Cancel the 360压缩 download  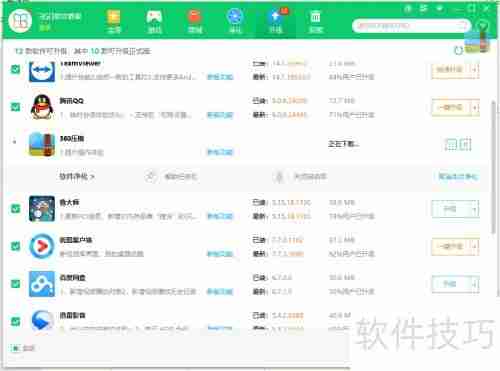[465, 144]
